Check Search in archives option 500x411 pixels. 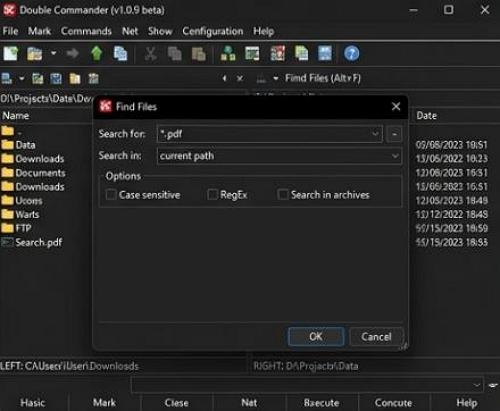(x=283, y=194)
